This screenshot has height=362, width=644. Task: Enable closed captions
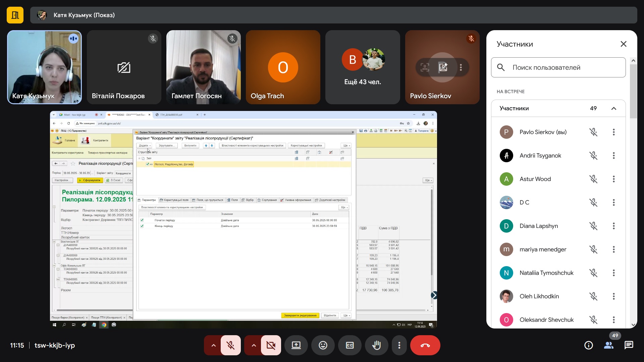(350, 345)
